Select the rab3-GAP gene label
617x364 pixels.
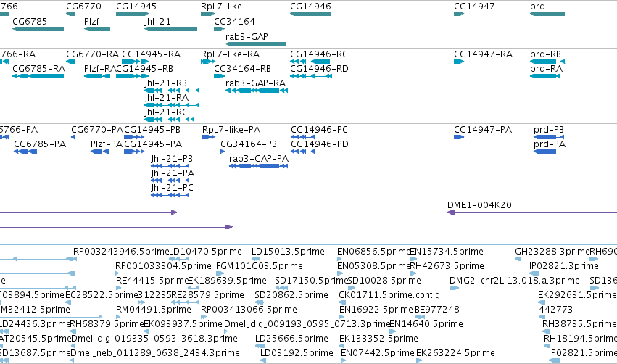(x=247, y=36)
